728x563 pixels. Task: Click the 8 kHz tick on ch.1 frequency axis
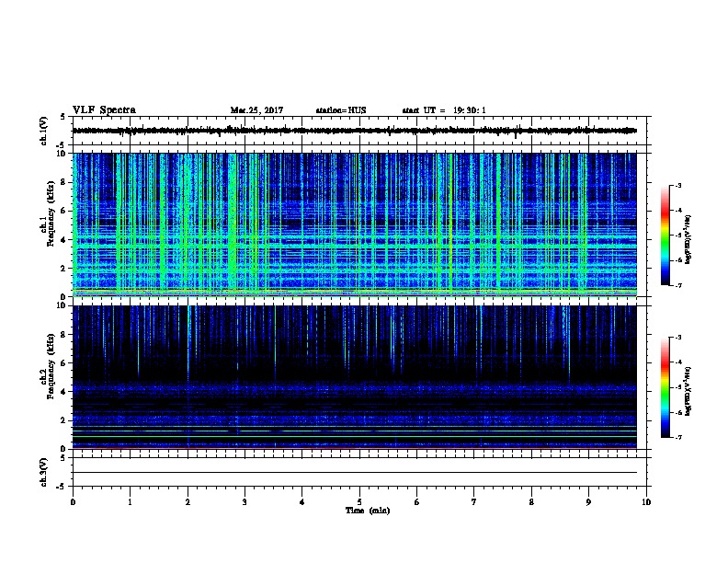64,182
